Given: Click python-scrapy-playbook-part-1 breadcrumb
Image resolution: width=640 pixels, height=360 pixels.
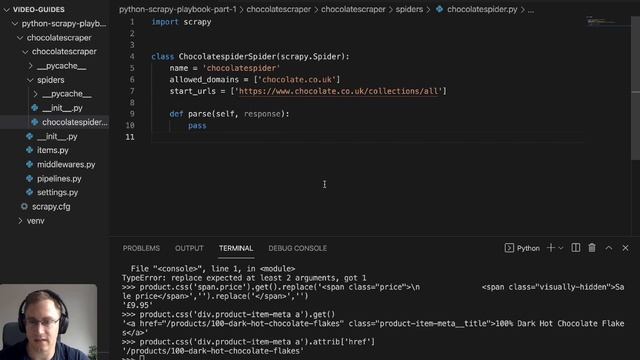Looking at the screenshot, I should coord(178,9).
